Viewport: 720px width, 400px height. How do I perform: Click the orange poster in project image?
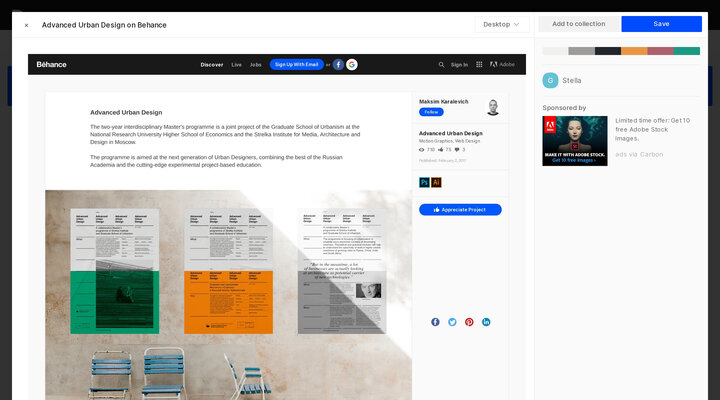[228, 271]
